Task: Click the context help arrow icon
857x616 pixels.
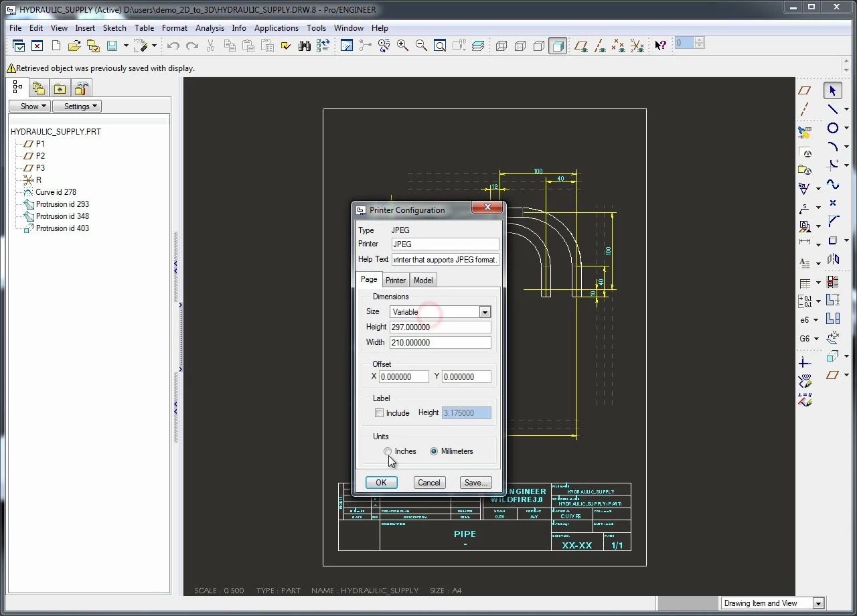Action: 660,46
